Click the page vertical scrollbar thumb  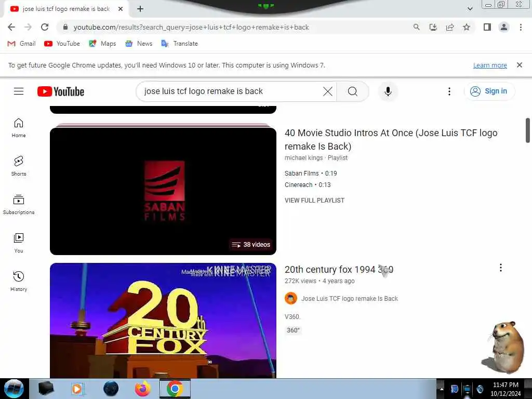click(x=528, y=130)
